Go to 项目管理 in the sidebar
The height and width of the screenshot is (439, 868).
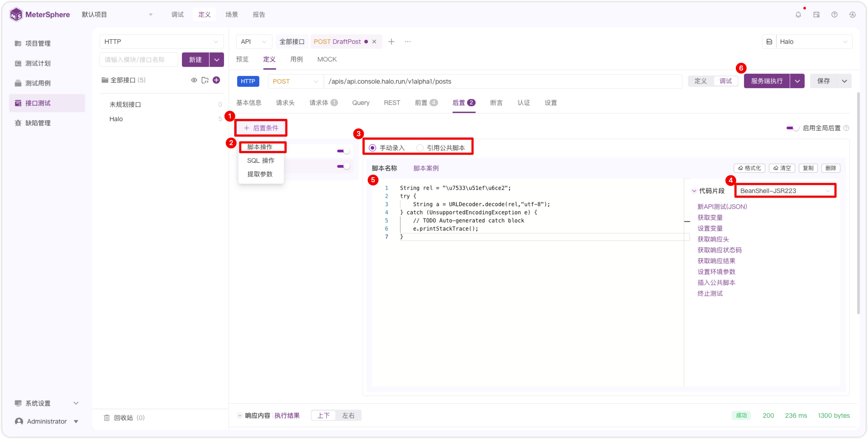coord(38,43)
